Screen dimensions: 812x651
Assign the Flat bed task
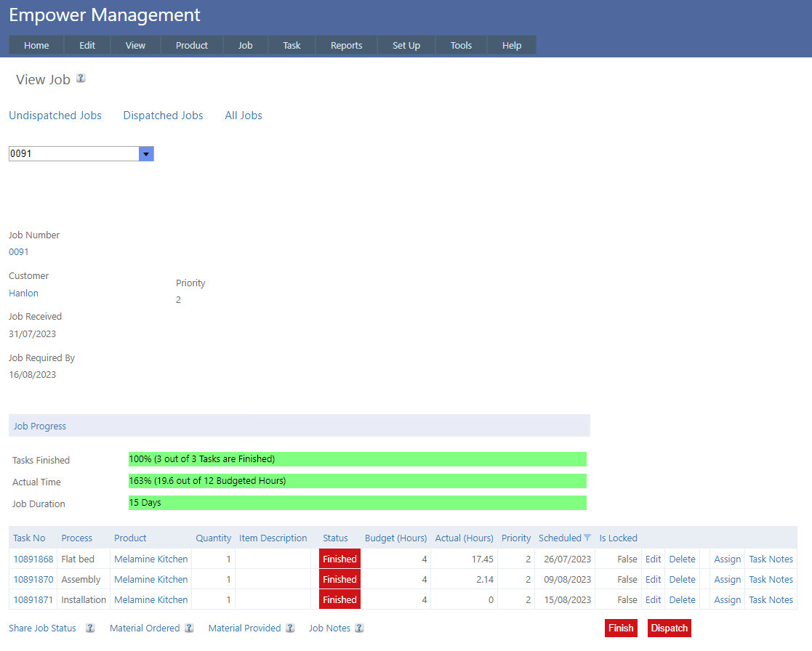tap(727, 559)
